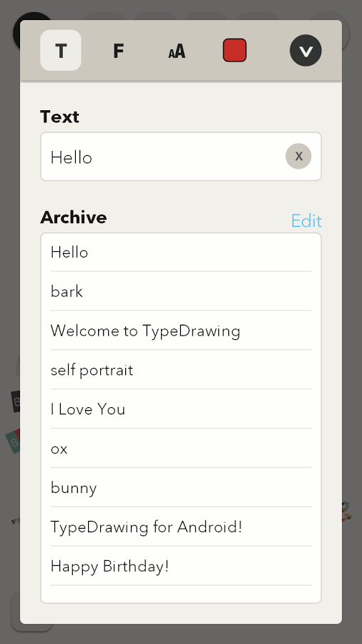The width and height of the screenshot is (362, 644).
Task: Select TypeDrawing for Android! archive entry
Action: 181,527
